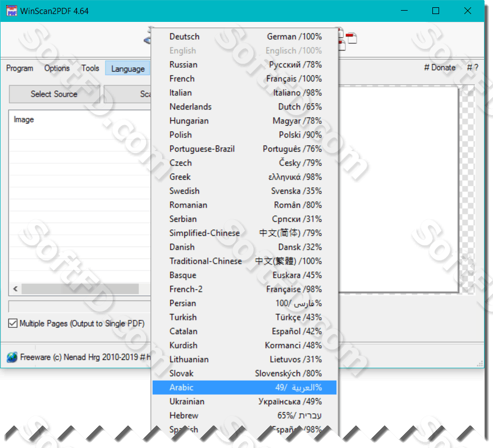Open the Program menu
Viewport: 493px width, 448px height.
click(x=20, y=68)
